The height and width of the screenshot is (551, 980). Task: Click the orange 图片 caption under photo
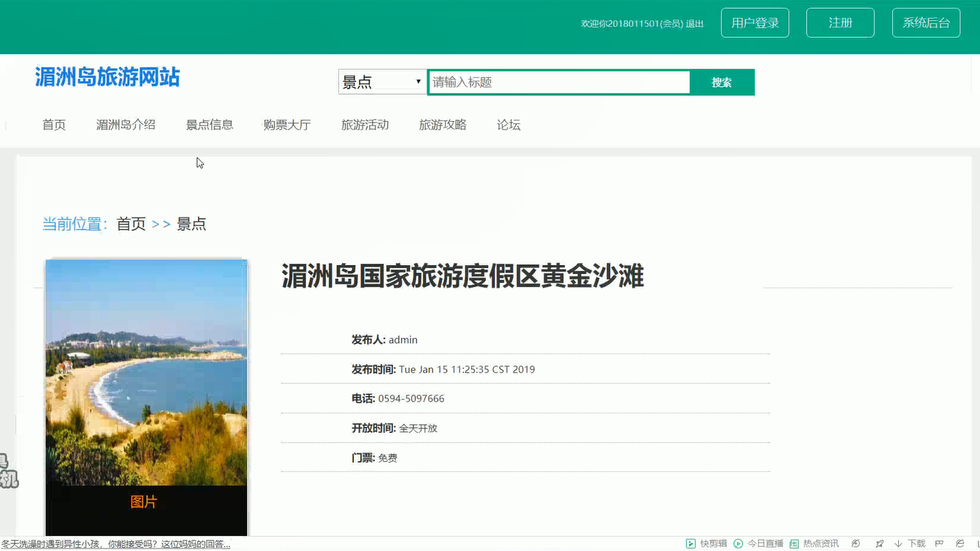pos(144,502)
